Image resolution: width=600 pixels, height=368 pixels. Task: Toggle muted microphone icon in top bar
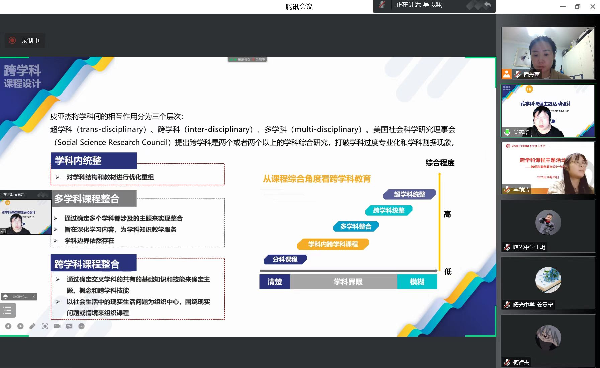tap(382, 5)
